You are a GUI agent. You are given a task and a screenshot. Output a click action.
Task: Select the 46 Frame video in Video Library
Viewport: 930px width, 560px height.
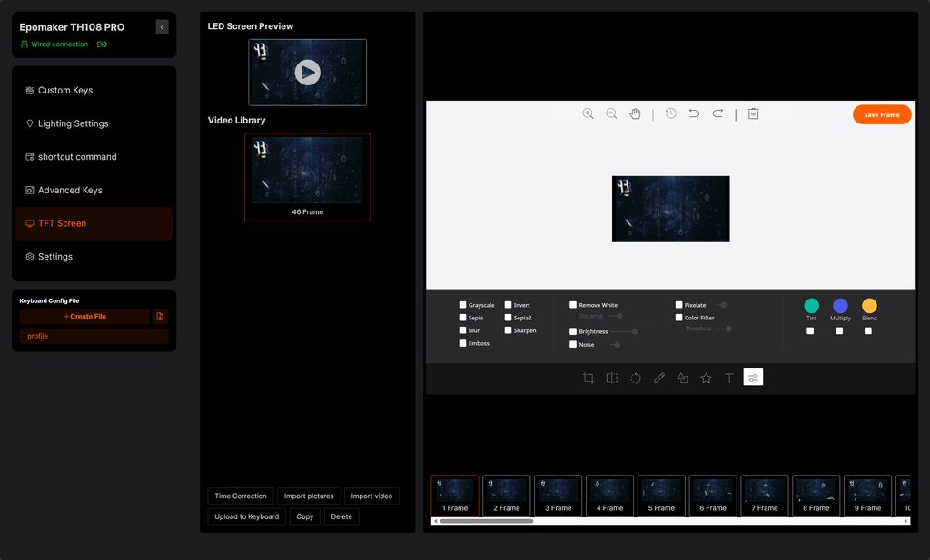coord(307,177)
